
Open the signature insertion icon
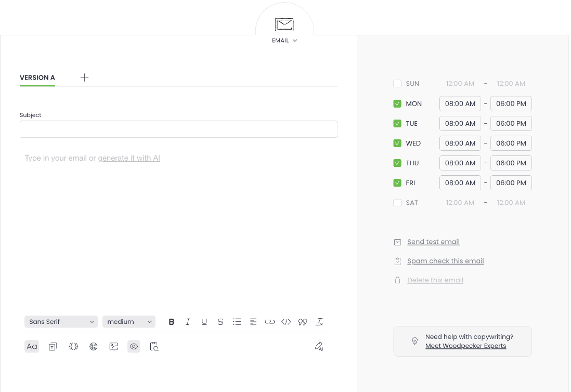click(94, 346)
